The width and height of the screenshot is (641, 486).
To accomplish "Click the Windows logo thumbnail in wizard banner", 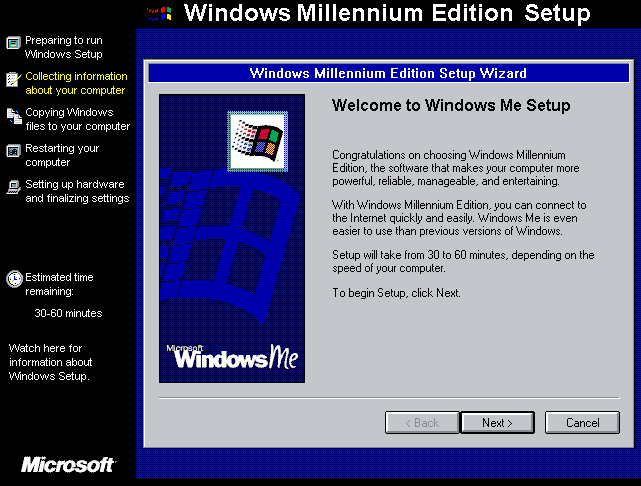I will click(258, 141).
